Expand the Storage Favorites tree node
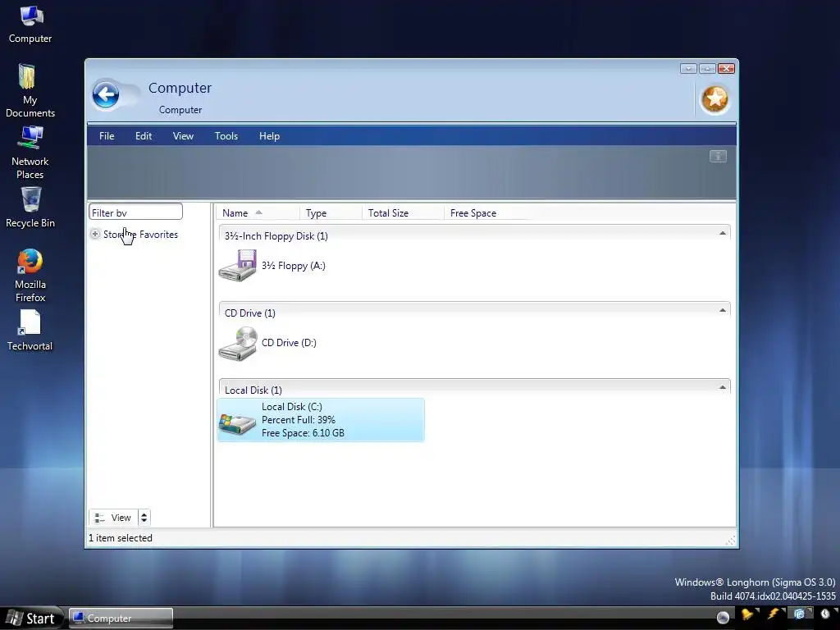The image size is (840, 630). click(x=95, y=234)
